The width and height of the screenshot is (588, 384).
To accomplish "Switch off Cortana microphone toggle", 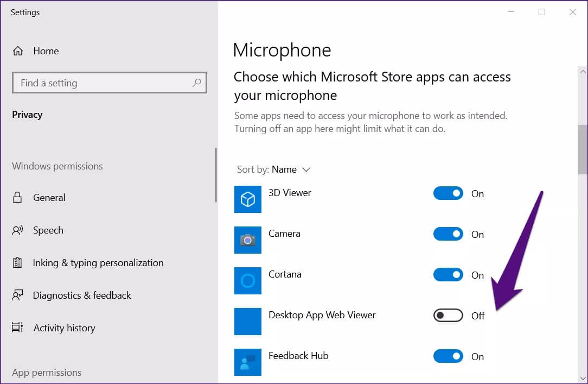I will coord(448,275).
